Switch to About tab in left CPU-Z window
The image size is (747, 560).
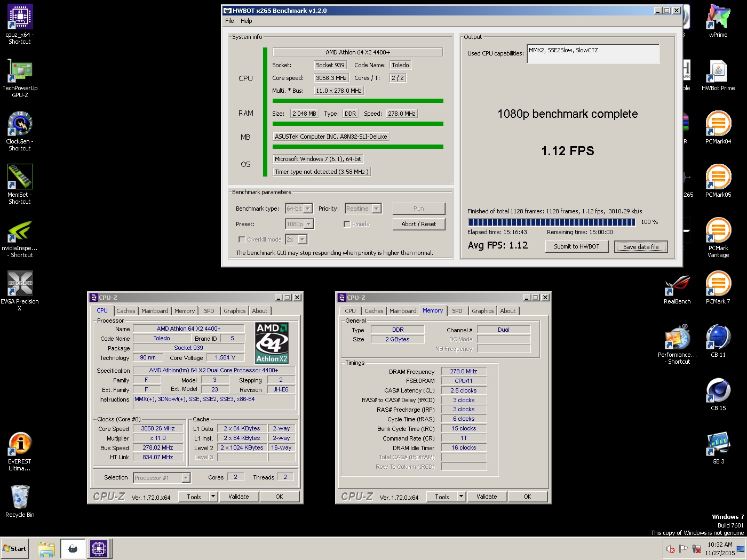[x=260, y=311]
